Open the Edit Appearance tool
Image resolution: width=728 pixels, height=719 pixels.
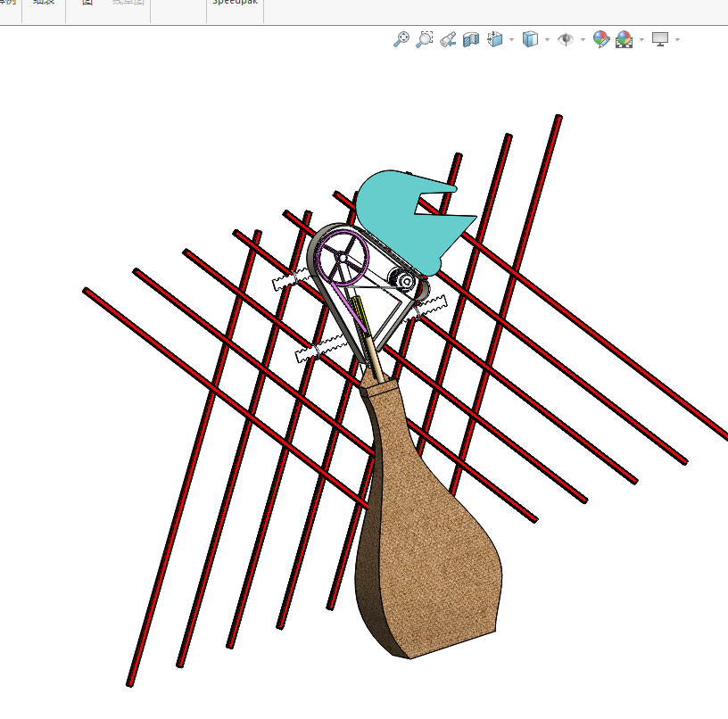(600, 39)
